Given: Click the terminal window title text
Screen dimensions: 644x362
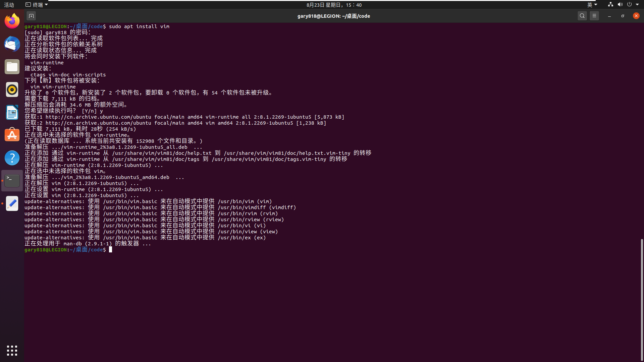Looking at the screenshot, I should [334, 16].
